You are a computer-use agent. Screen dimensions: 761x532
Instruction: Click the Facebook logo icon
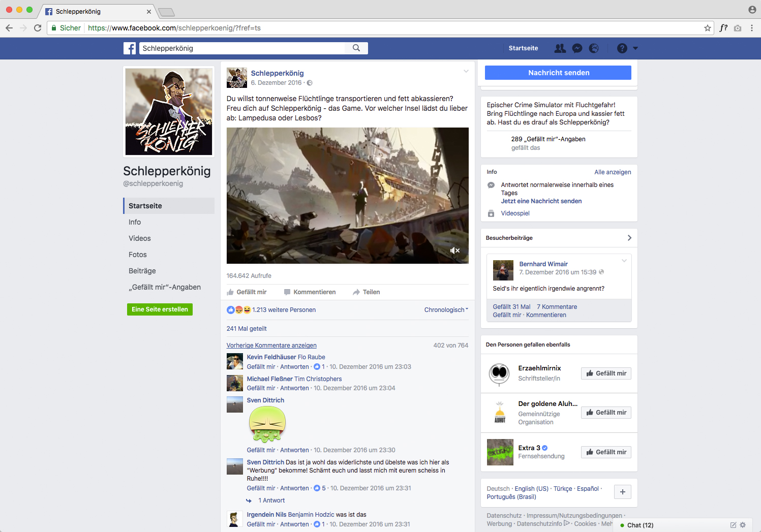130,48
